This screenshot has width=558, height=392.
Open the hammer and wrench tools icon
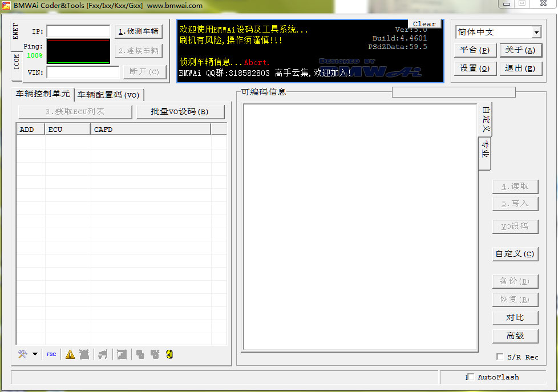tap(23, 354)
